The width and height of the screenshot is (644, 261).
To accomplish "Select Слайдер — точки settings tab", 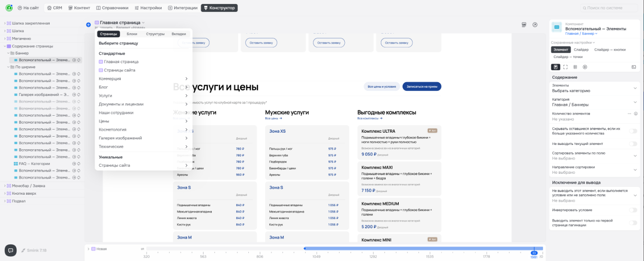I will [568, 57].
